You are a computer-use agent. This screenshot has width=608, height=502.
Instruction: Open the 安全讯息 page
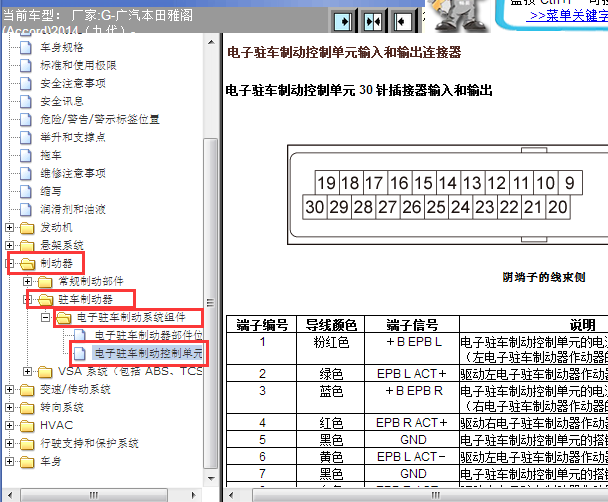(62, 101)
